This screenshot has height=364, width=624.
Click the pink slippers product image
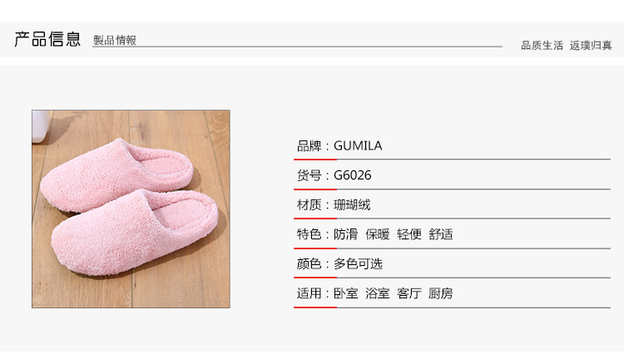[x=131, y=209]
